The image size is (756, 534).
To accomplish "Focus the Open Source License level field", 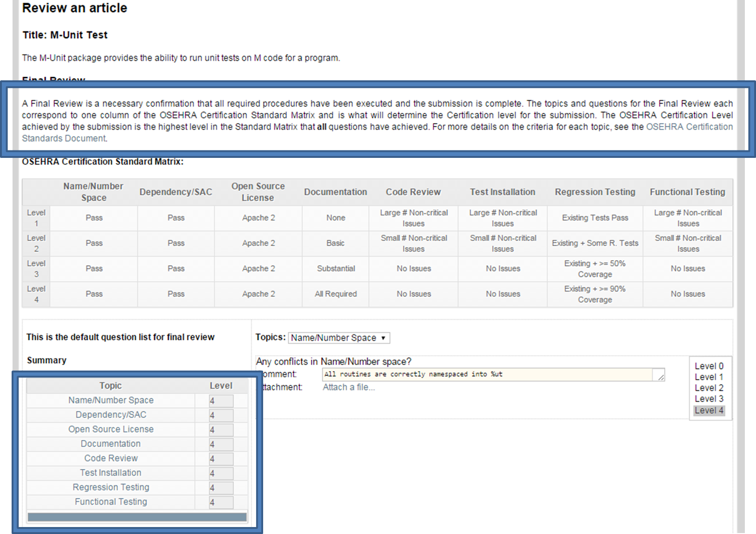I will tap(221, 430).
